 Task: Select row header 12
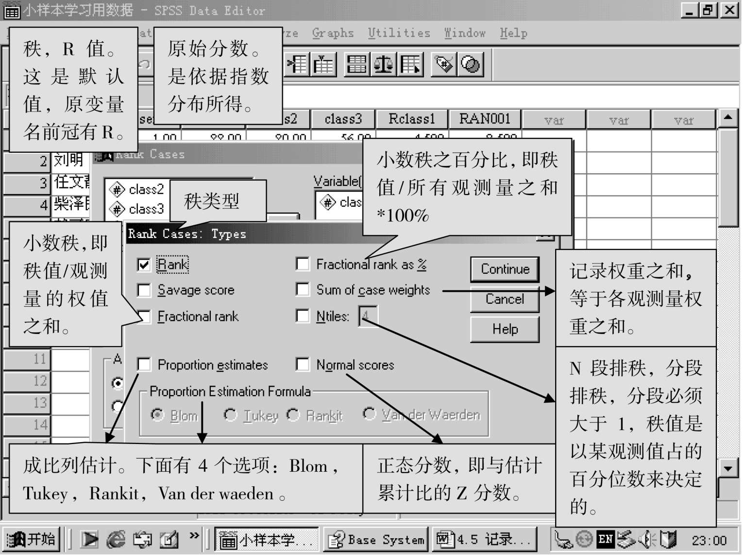point(27,381)
